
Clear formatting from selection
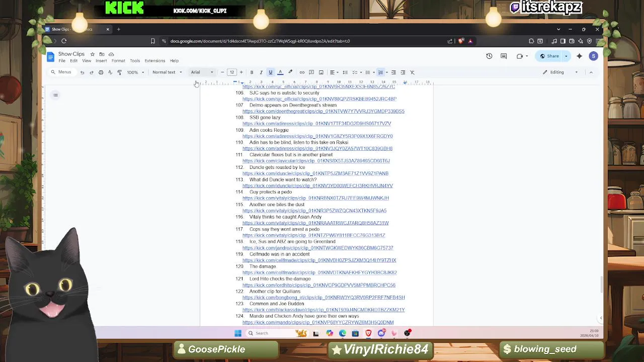point(412,72)
